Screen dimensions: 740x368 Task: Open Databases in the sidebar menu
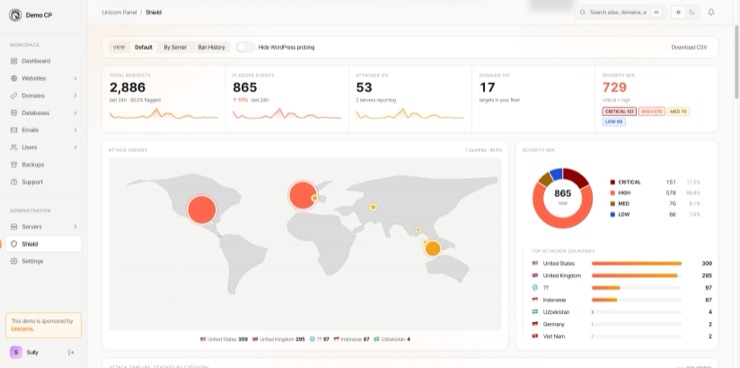pos(43,113)
